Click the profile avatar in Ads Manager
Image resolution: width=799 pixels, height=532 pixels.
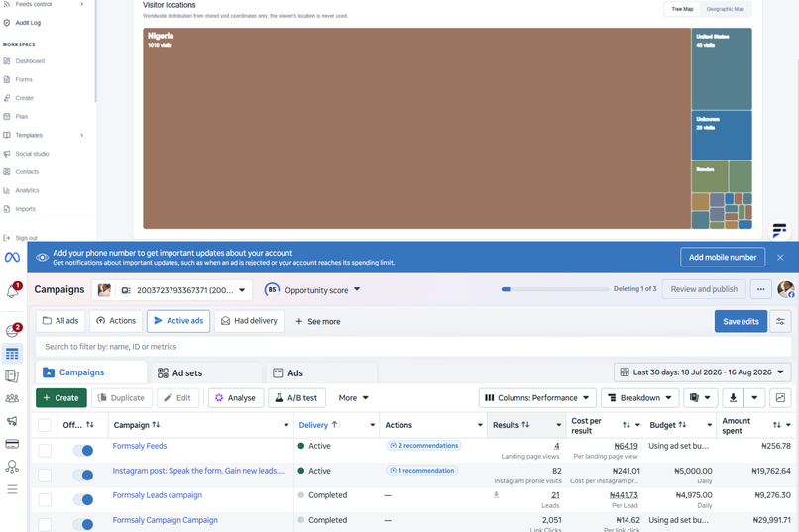click(786, 289)
